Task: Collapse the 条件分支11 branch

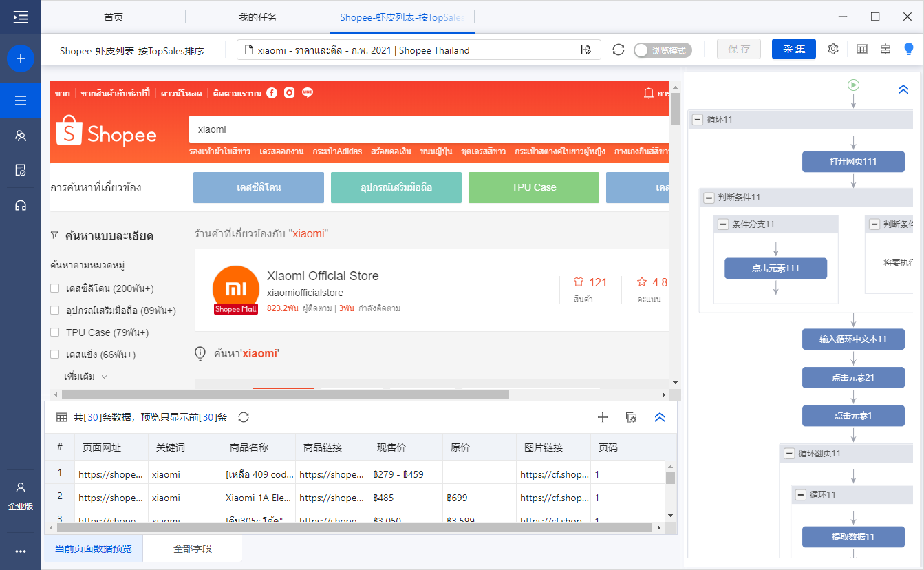Action: click(722, 224)
